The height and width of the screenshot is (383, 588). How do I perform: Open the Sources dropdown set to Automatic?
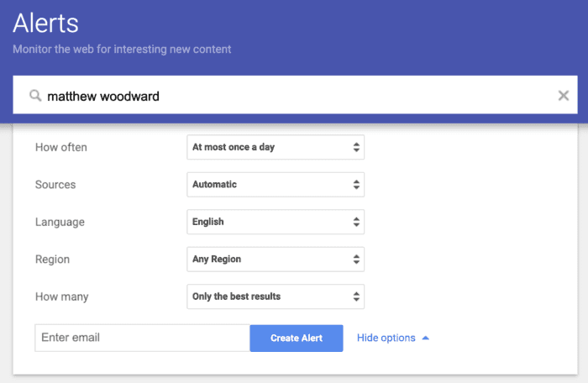pyautogui.click(x=276, y=185)
